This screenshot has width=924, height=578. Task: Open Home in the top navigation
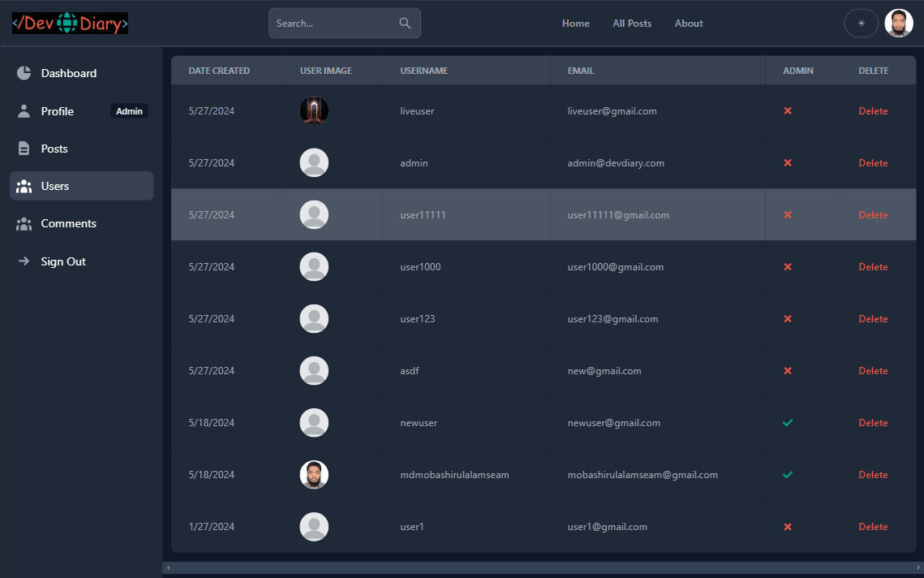click(575, 24)
